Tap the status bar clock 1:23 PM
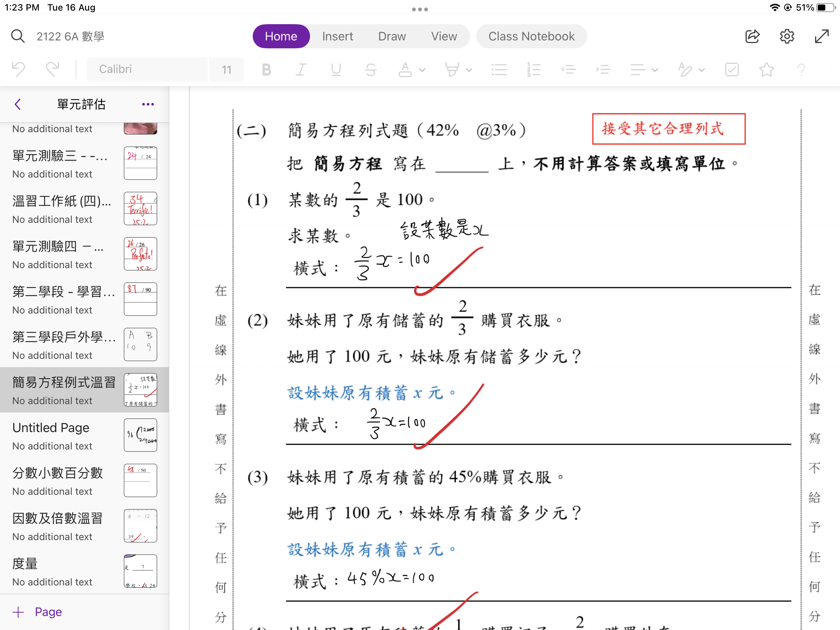This screenshot has height=630, width=840. pyautogui.click(x=22, y=8)
